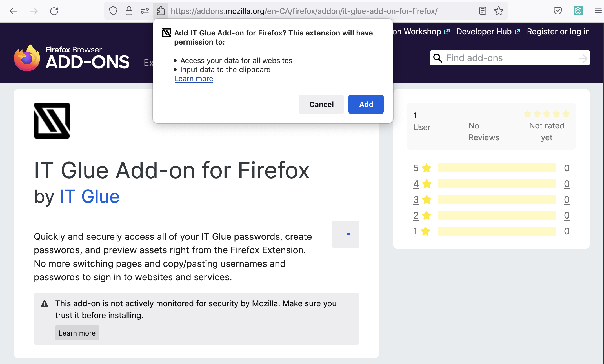Screen dimensions: 604x364
Task: Click the browser back arrow
Action: 13,11
